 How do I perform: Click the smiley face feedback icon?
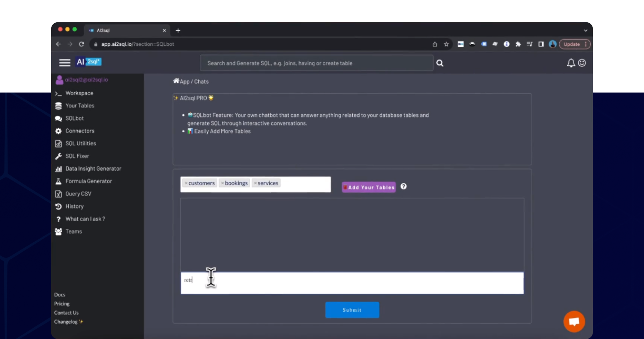582,63
